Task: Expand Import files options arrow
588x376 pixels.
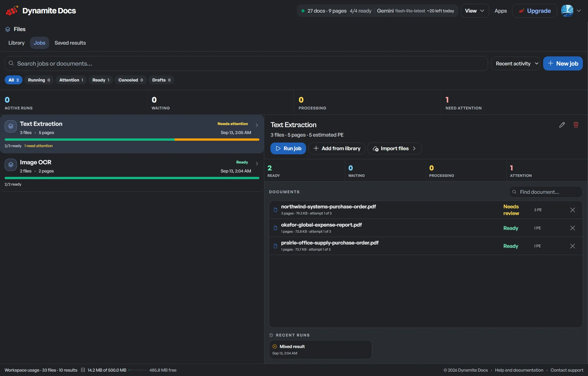Action: coord(414,149)
